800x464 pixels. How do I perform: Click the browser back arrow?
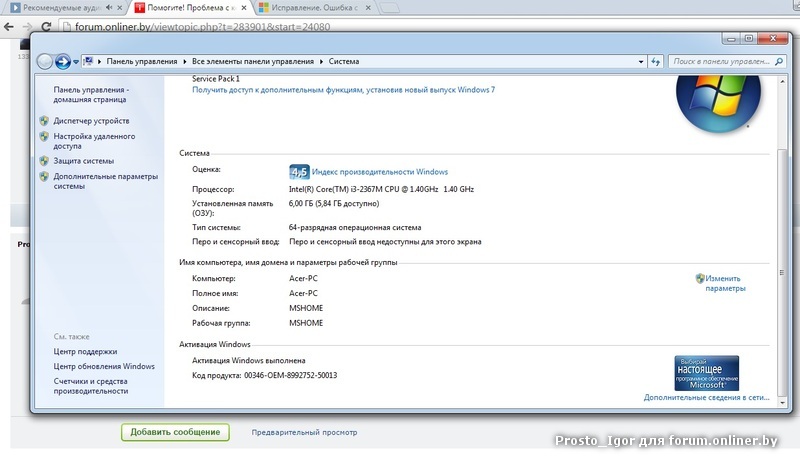point(9,27)
